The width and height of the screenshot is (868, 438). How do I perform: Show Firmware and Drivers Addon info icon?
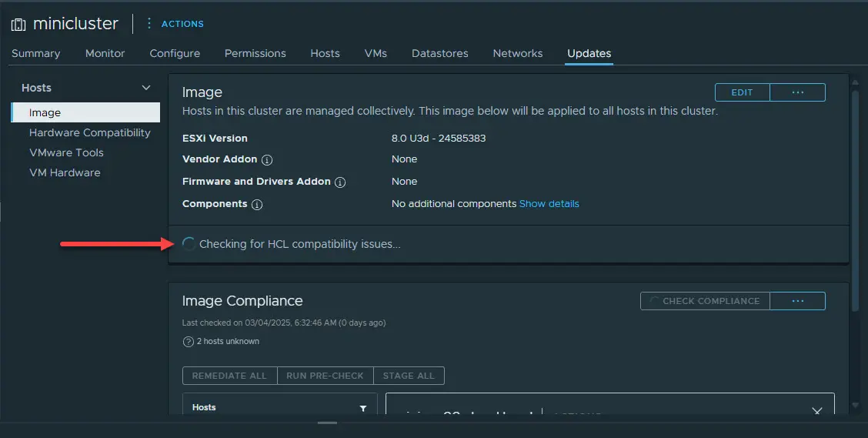tap(340, 182)
